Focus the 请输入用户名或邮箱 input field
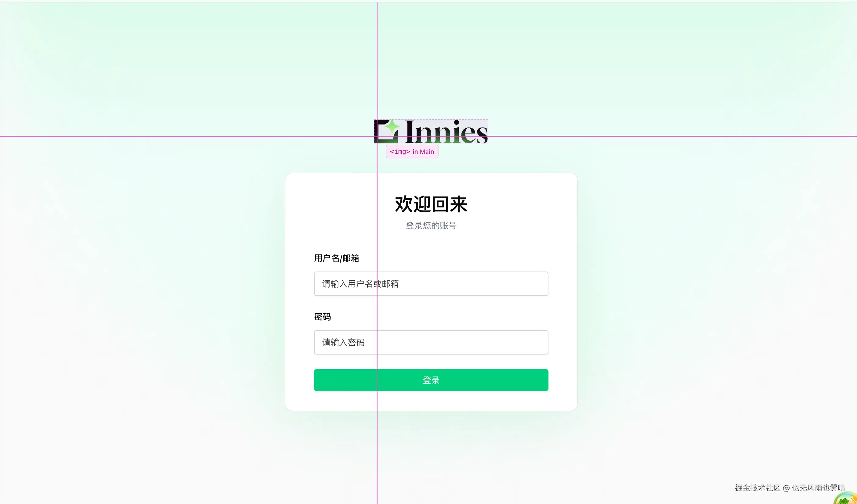 pyautogui.click(x=431, y=284)
